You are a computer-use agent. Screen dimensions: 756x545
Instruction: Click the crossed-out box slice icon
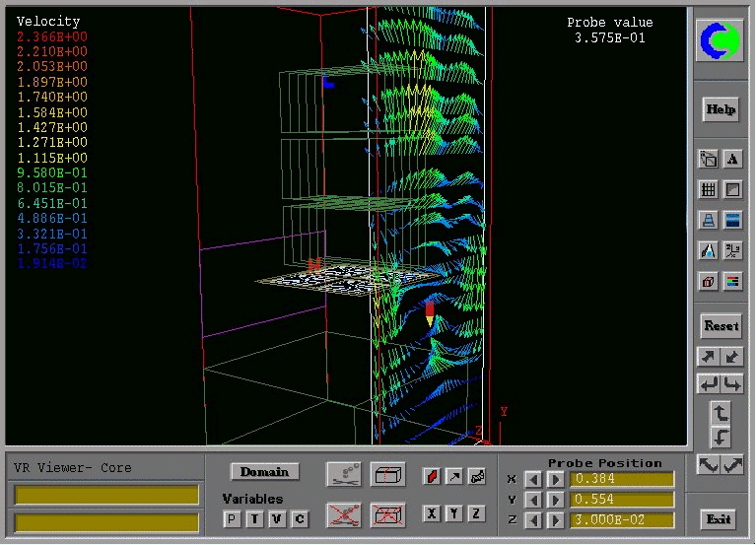[388, 513]
